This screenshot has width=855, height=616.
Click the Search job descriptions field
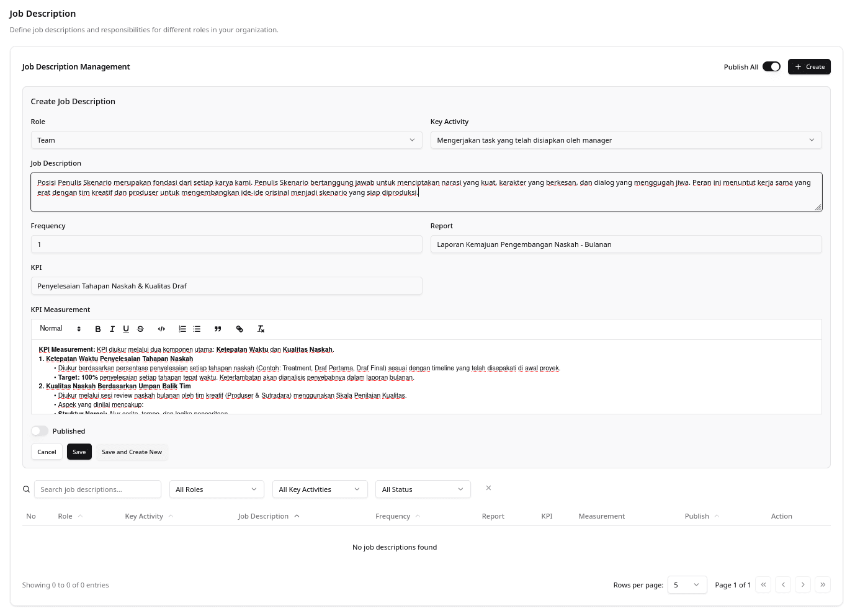[97, 489]
